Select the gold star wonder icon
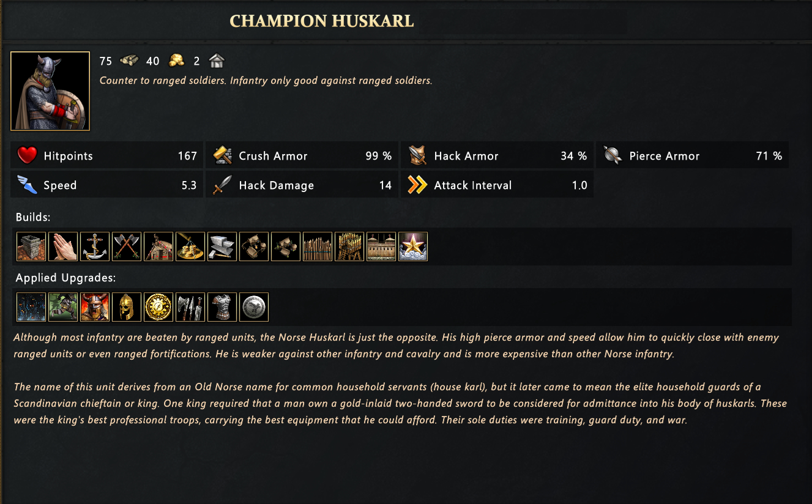 413,246
